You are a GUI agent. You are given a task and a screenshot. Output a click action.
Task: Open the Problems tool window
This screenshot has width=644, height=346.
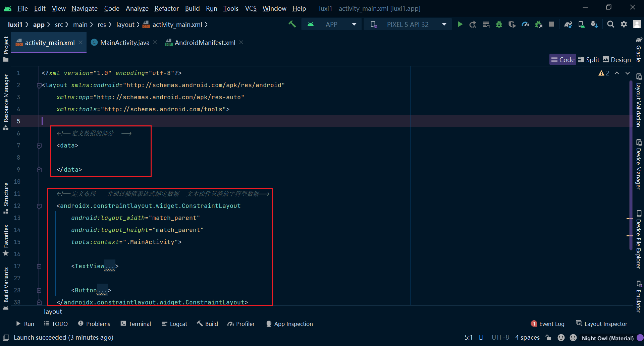click(x=94, y=324)
